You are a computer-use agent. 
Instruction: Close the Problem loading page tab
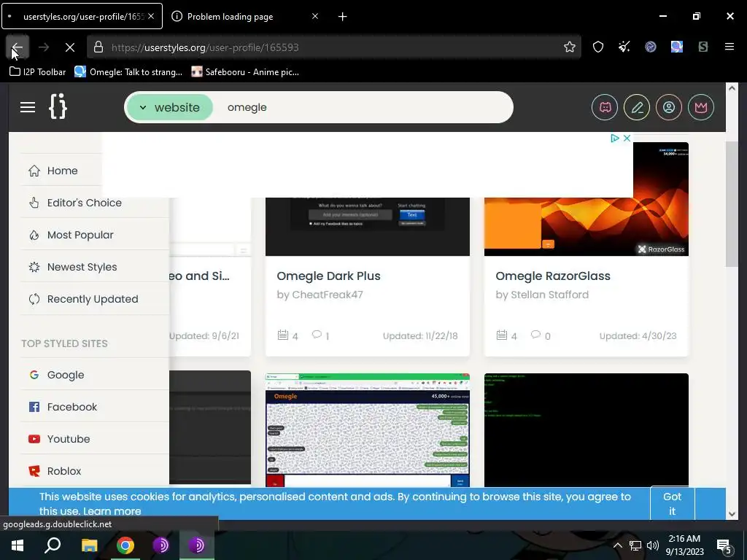click(315, 16)
